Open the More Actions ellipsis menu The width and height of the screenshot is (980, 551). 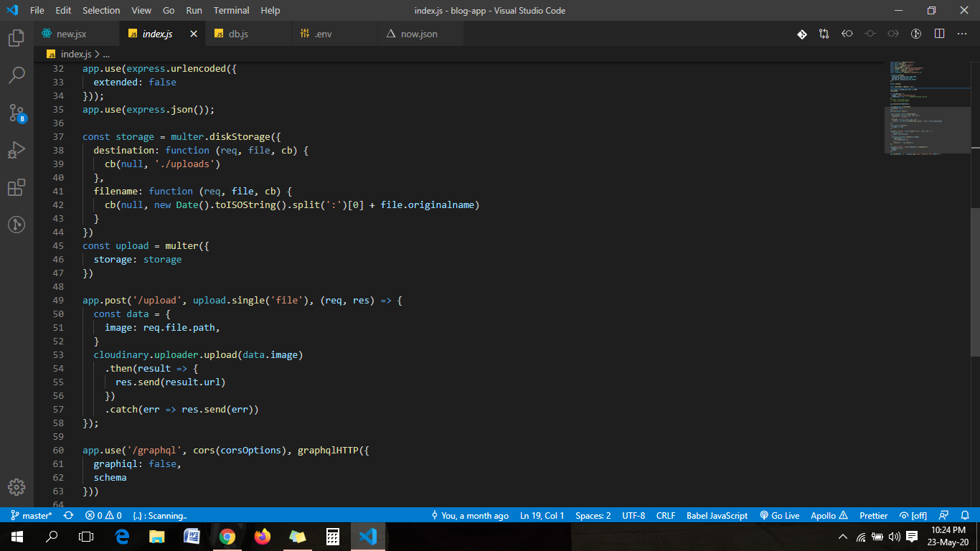point(962,34)
